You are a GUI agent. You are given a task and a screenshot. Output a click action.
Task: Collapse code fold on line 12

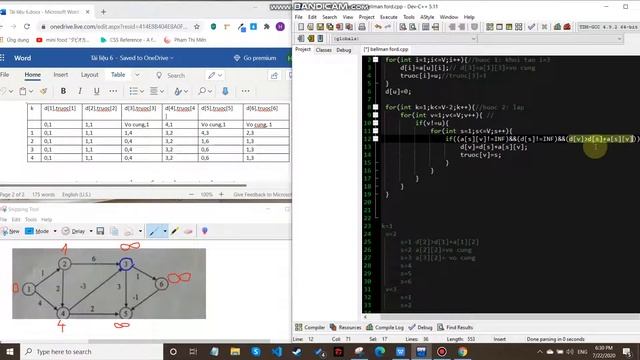(375, 139)
